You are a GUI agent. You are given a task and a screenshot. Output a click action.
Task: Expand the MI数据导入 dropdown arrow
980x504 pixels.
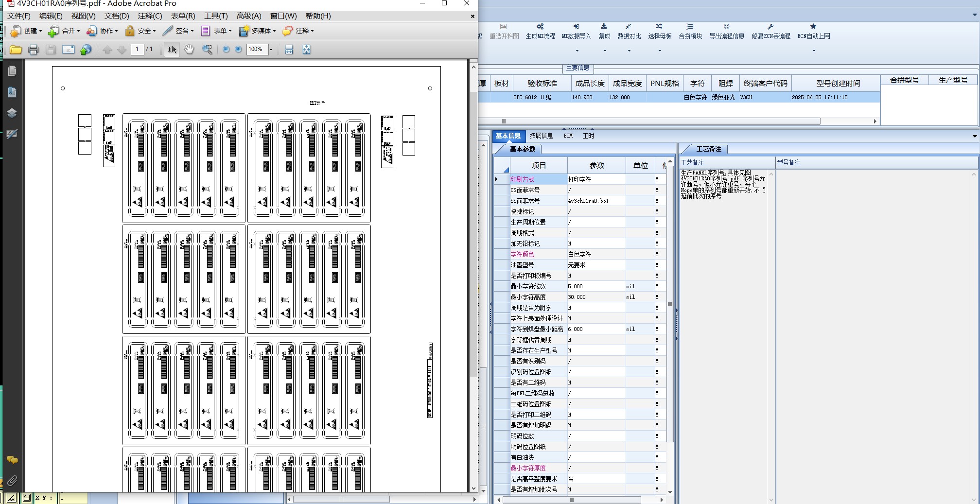(577, 51)
